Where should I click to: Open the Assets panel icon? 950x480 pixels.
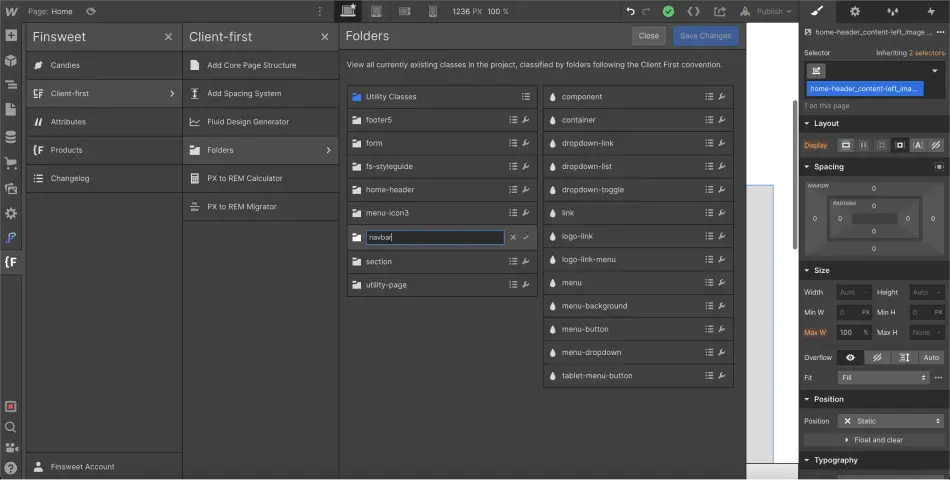[x=11, y=188]
